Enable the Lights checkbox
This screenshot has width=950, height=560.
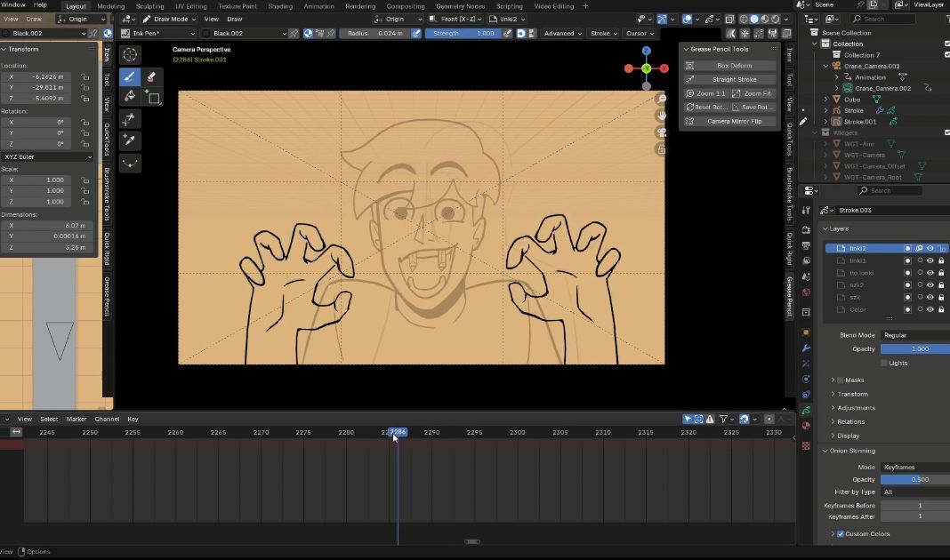click(x=884, y=363)
